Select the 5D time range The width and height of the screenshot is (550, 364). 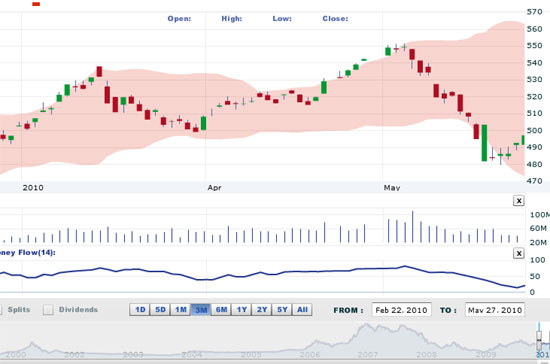click(160, 310)
